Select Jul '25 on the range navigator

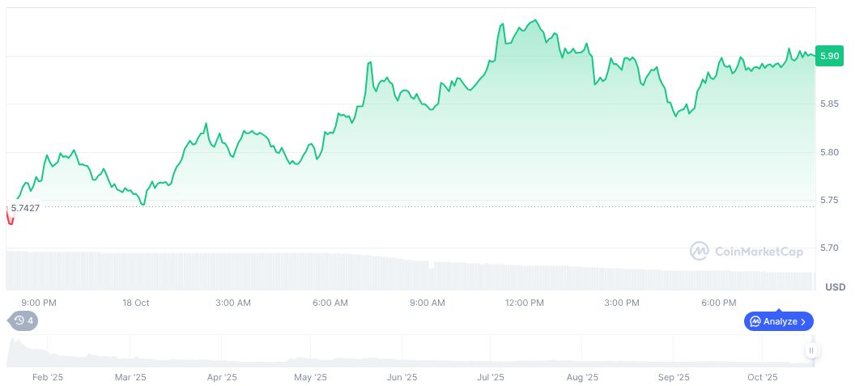coord(491,377)
